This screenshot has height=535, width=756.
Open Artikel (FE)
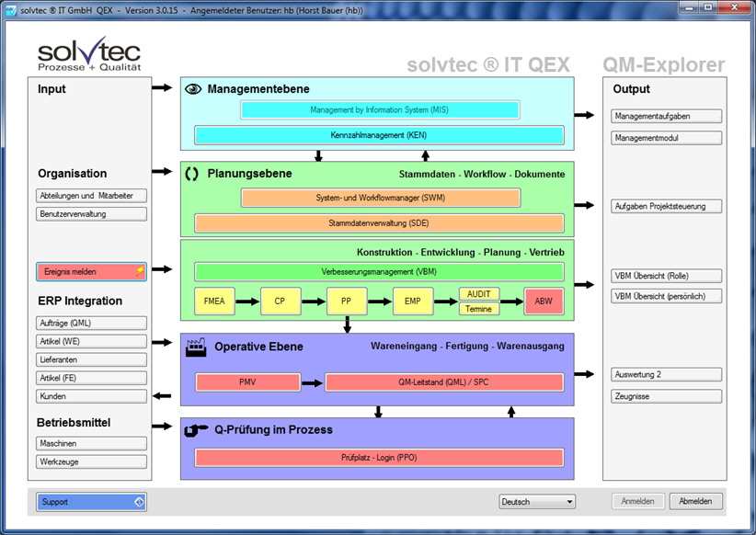(91, 378)
